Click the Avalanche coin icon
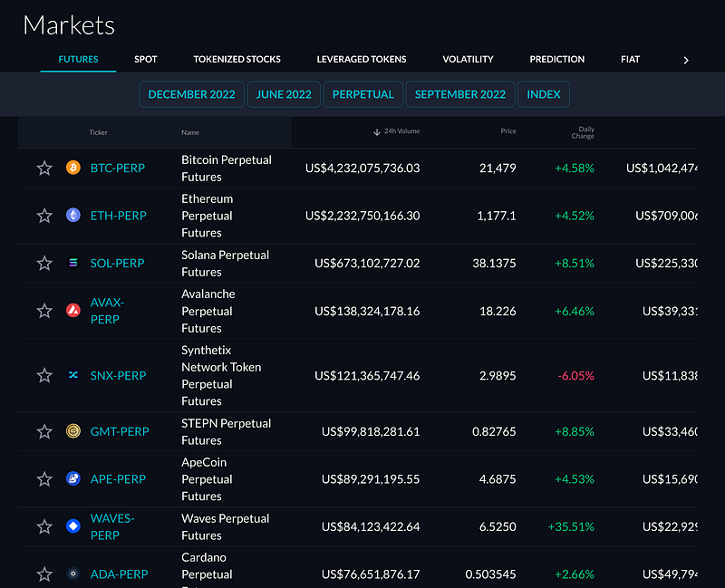 [x=73, y=311]
